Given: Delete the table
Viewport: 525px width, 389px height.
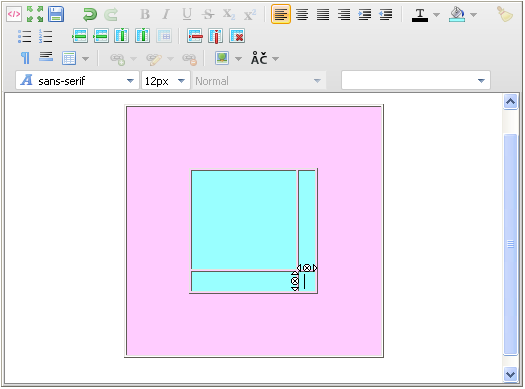Looking at the screenshot, I should 237,36.
